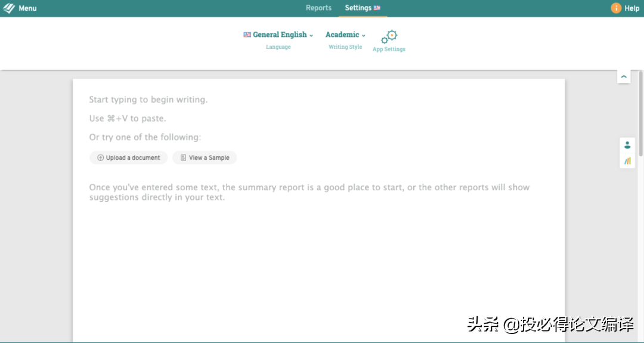Click the colored bars stats icon in sidebar
The width and height of the screenshot is (644, 343).
tap(627, 161)
